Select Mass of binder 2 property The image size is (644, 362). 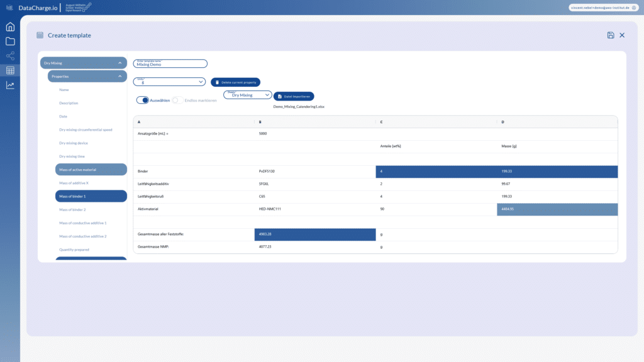(x=72, y=210)
